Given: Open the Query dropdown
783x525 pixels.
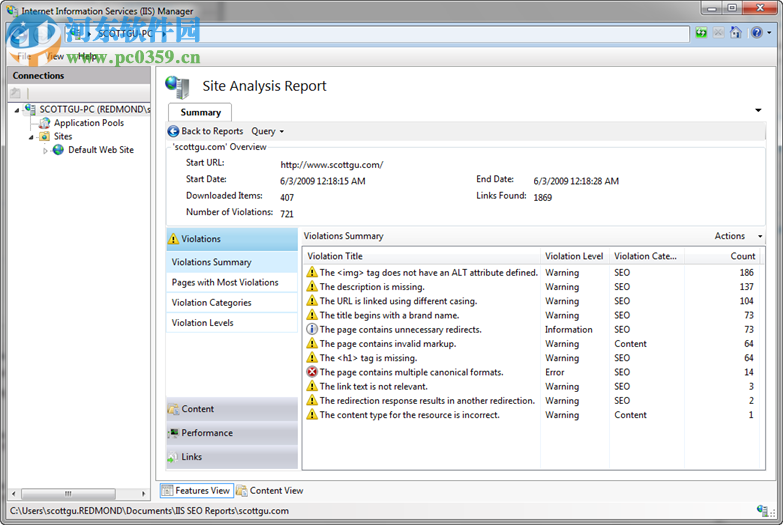Looking at the screenshot, I should pyautogui.click(x=268, y=131).
